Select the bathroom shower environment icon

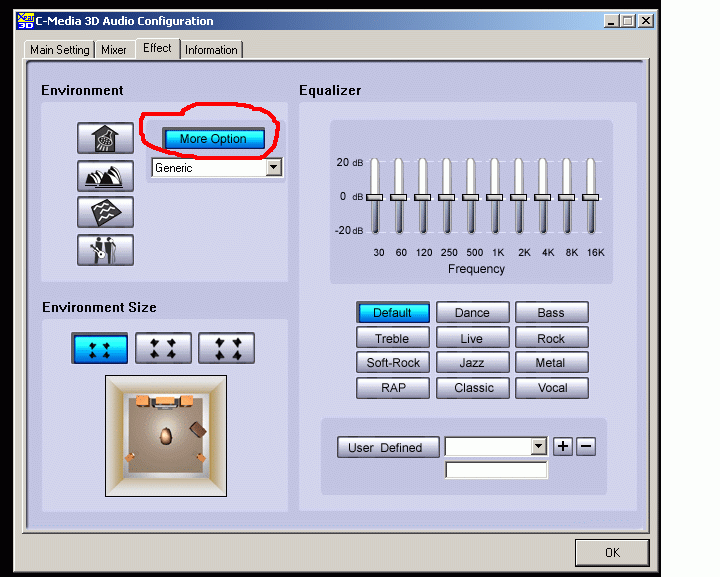point(105,138)
